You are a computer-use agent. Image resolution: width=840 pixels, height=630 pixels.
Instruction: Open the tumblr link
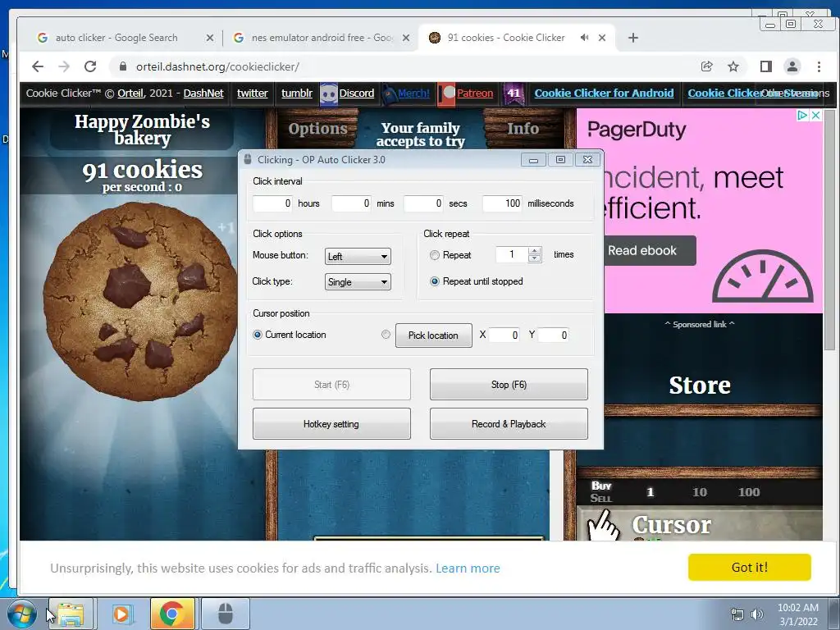tap(297, 94)
